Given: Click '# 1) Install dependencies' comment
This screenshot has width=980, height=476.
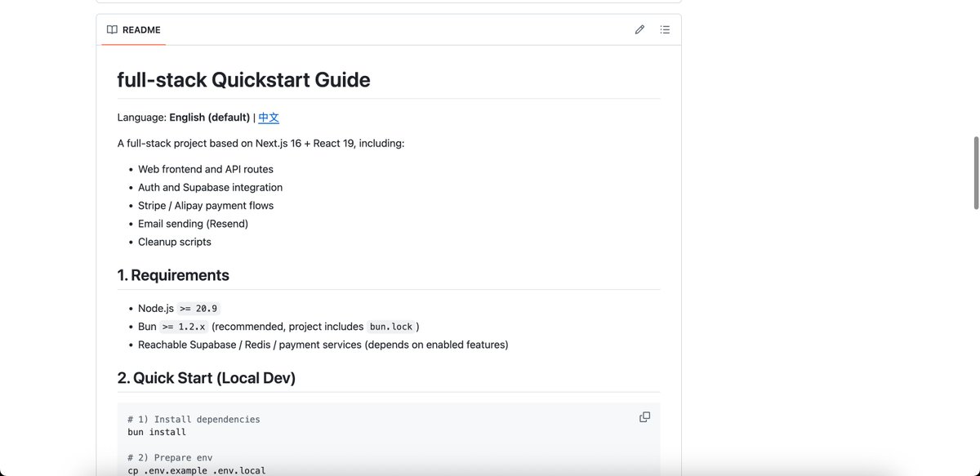Looking at the screenshot, I should click(x=194, y=419).
